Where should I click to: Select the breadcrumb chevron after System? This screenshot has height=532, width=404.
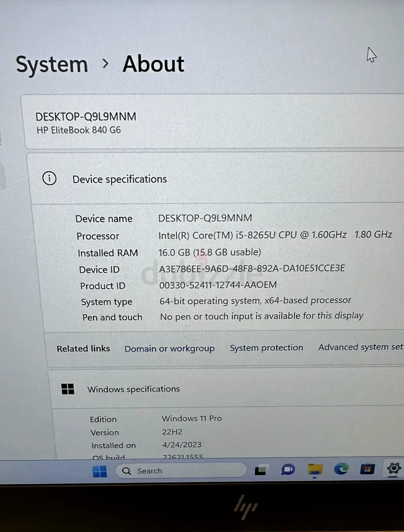(106, 63)
